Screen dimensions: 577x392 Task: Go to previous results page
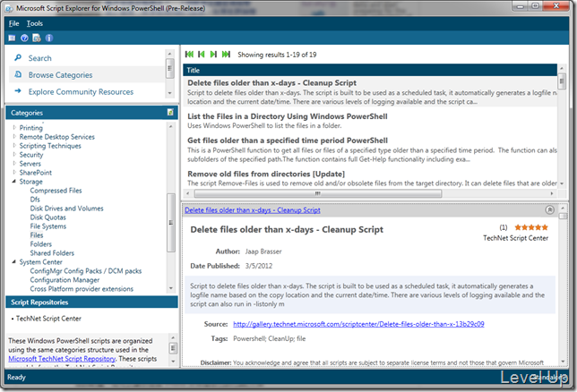coord(202,55)
